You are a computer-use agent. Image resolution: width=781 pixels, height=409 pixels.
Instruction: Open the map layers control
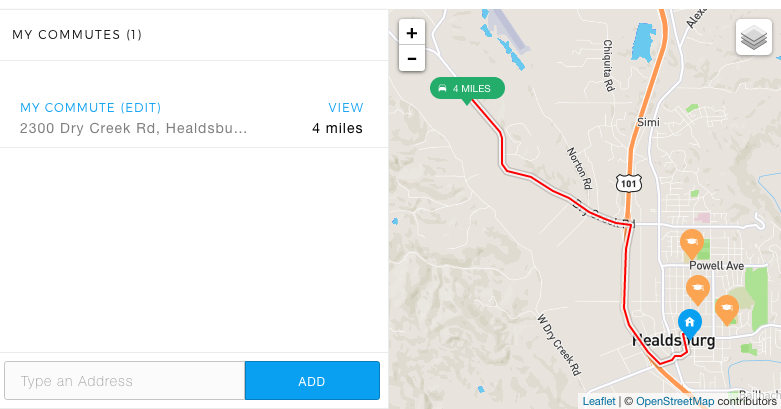pos(754,37)
